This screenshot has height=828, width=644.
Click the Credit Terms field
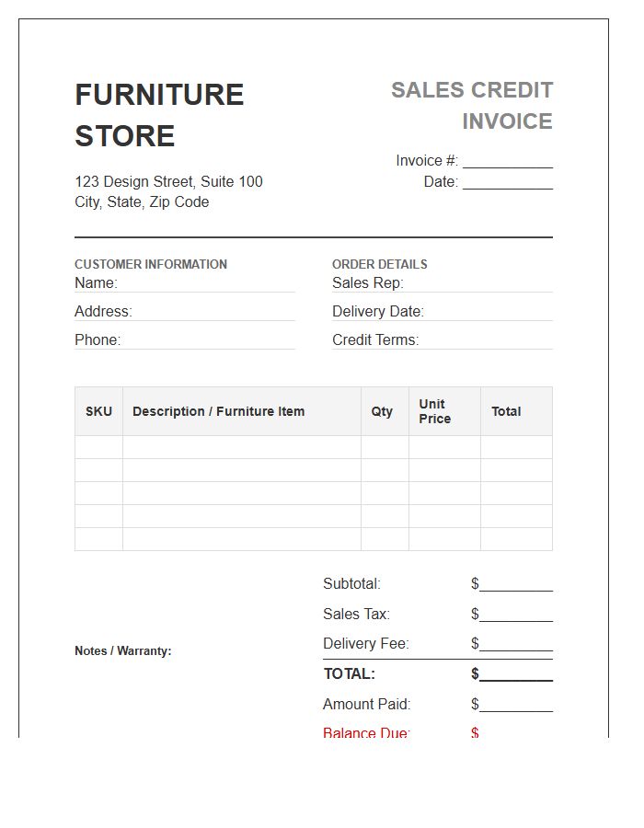[443, 340]
